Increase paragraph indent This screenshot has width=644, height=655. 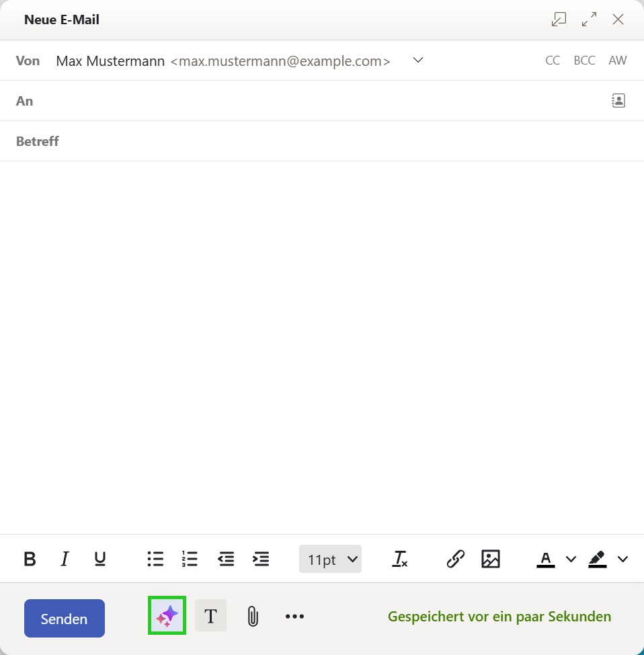pos(261,559)
